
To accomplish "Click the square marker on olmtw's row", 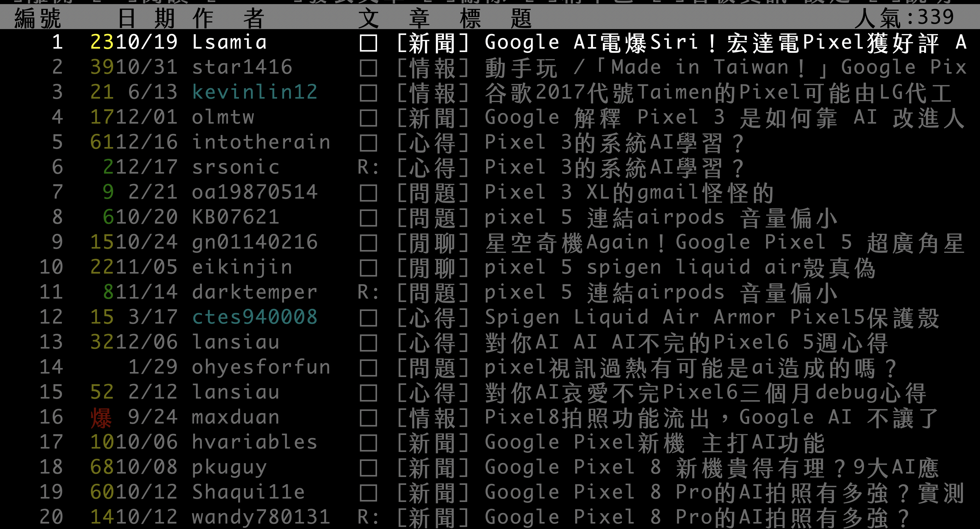I will click(x=368, y=118).
